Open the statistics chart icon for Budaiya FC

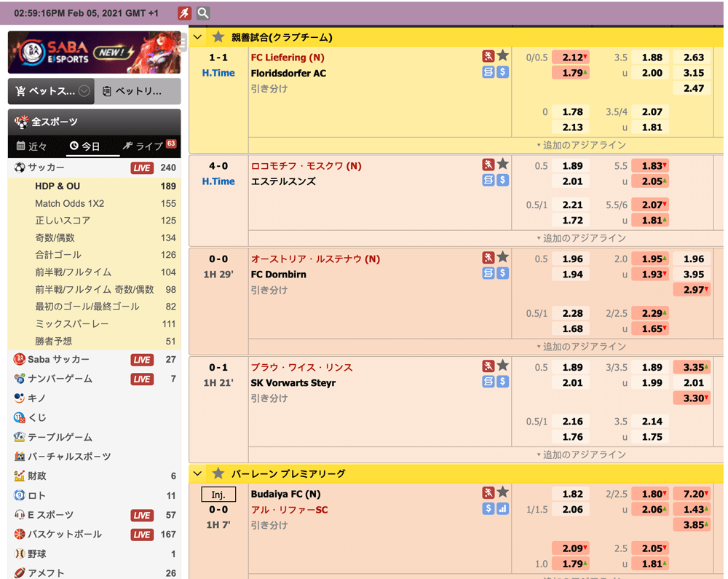click(502, 508)
